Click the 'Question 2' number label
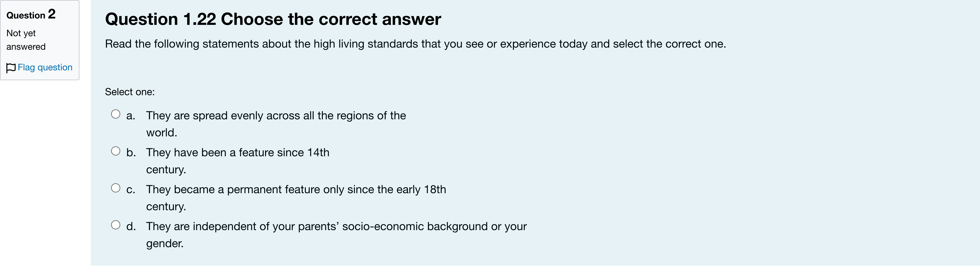980x277 pixels. 31,15
